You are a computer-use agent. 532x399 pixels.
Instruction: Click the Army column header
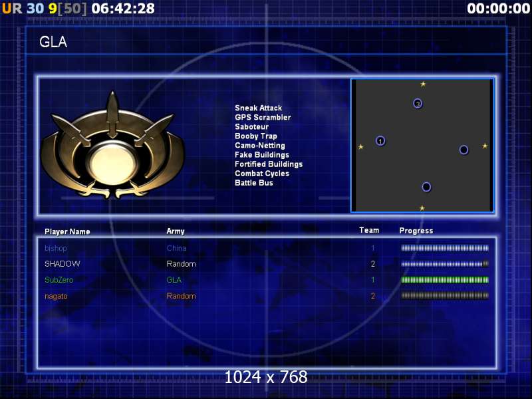click(176, 231)
